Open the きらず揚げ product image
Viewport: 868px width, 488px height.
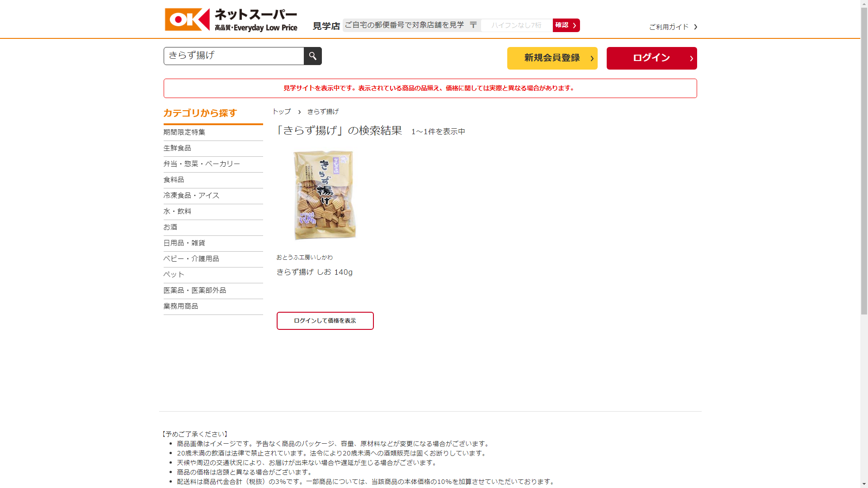pos(325,195)
